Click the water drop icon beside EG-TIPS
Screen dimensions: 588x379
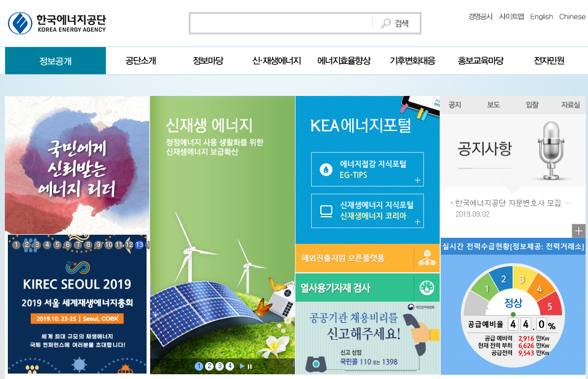coord(326,170)
